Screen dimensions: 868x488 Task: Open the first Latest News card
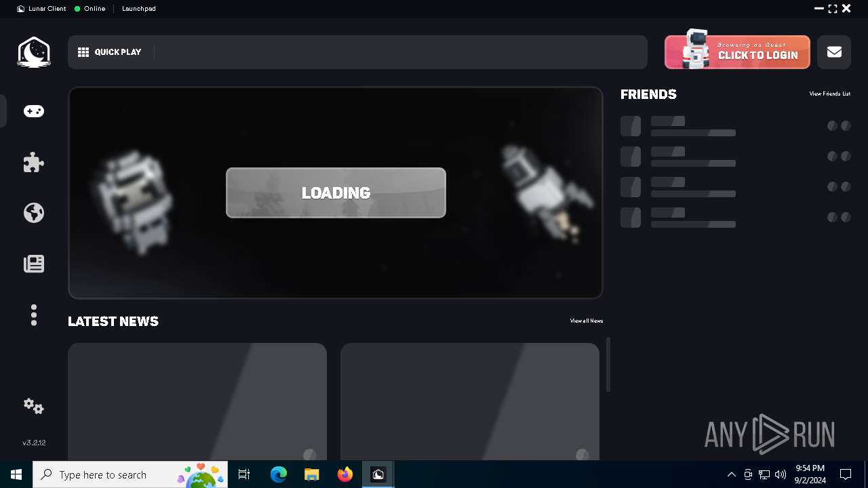tap(197, 401)
